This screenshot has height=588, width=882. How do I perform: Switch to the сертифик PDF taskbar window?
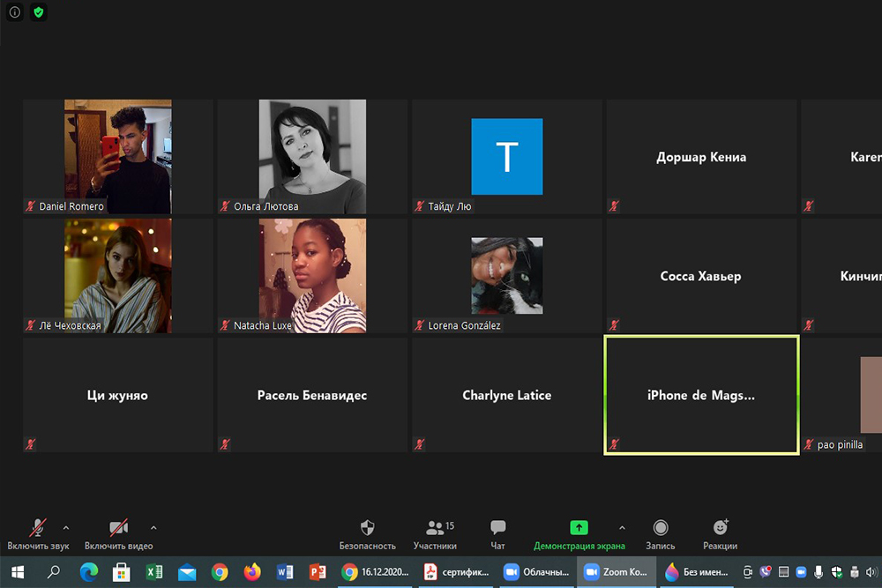457,572
